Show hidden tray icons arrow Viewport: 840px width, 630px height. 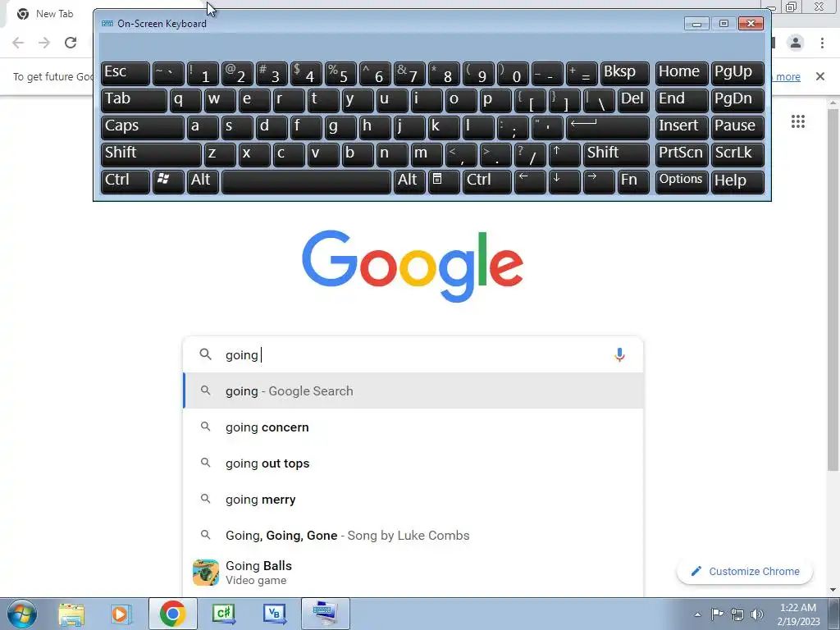(697, 614)
